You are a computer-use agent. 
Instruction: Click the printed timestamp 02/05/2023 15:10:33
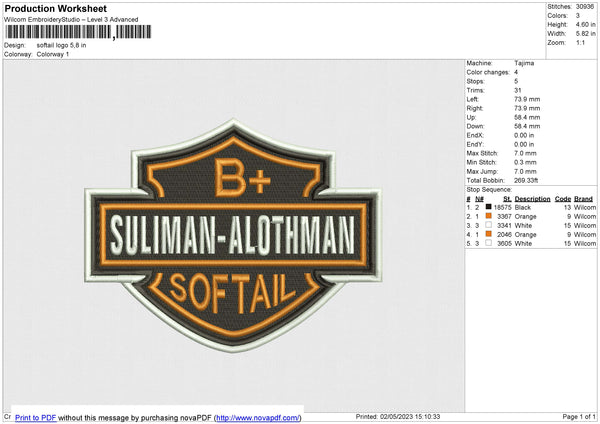click(x=410, y=416)
